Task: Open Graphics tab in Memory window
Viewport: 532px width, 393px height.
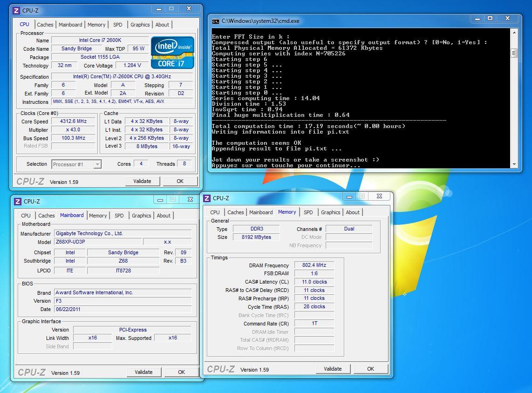Action: (330, 212)
